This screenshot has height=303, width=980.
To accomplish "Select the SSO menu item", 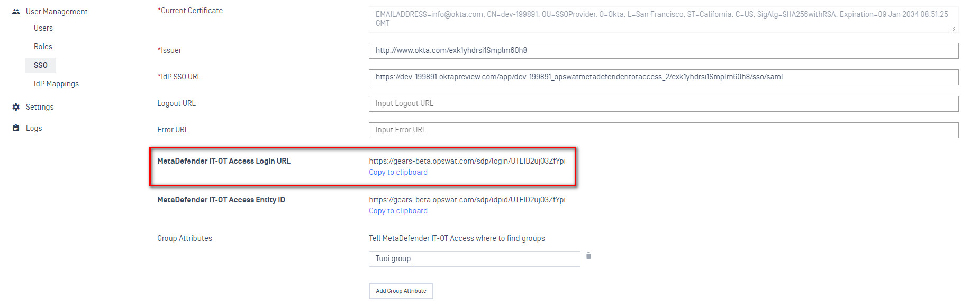I will click(x=41, y=65).
